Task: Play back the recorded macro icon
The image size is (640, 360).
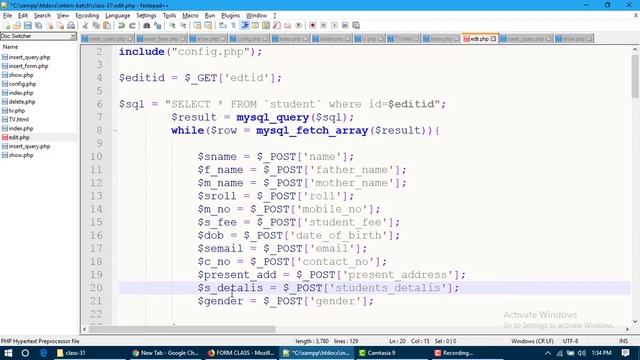Action: point(334,26)
